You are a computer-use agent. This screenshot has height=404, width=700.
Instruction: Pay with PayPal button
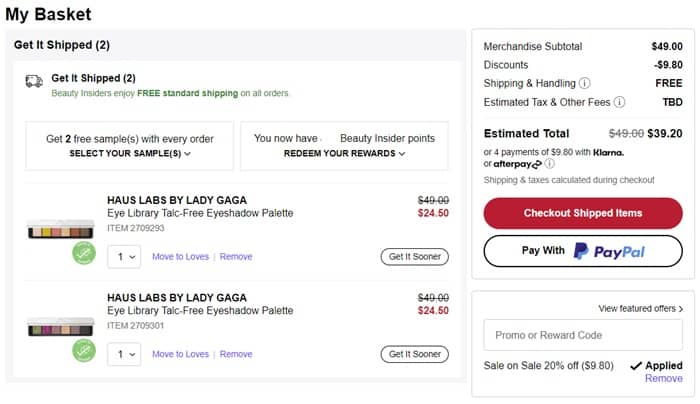coord(582,251)
